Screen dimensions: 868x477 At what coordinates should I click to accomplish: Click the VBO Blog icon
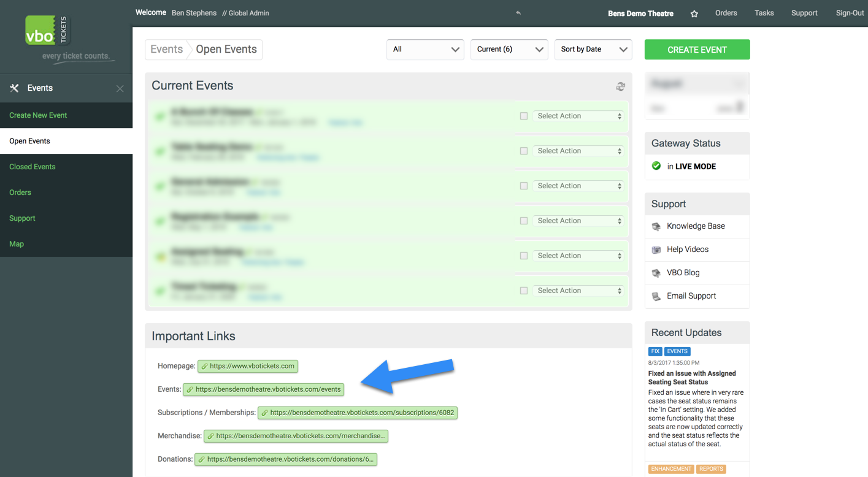pyautogui.click(x=656, y=273)
